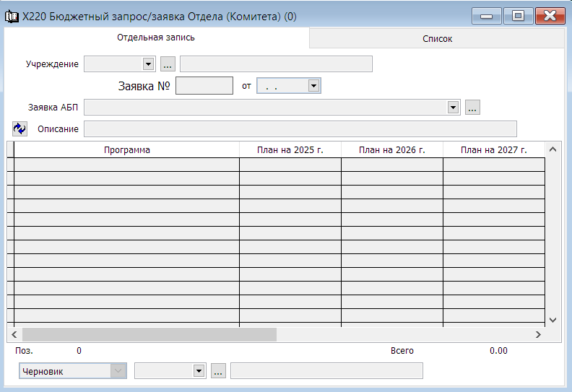The height and width of the screenshot is (392, 572).
Task: Switch to the Список tab
Action: pos(437,39)
